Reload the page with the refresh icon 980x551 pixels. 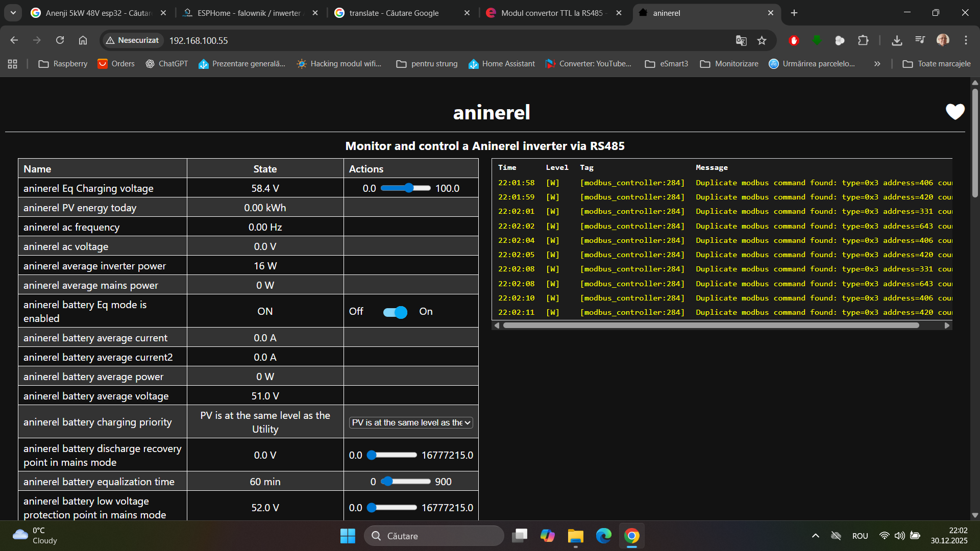tap(60, 40)
